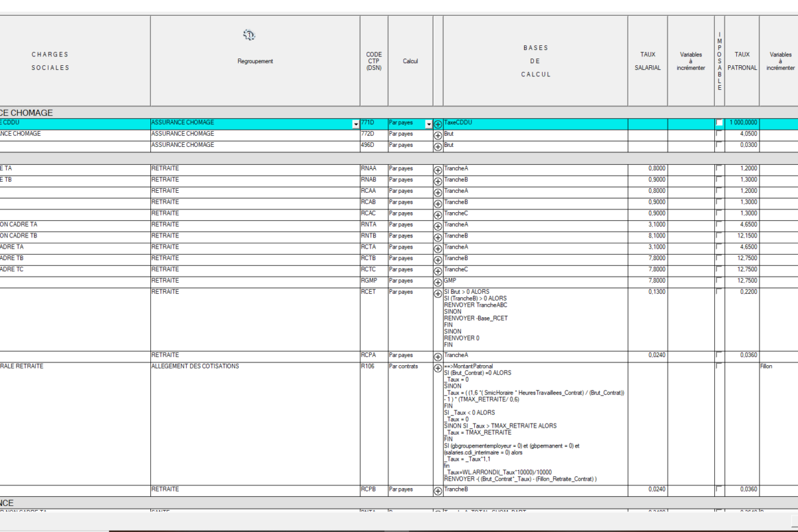The height and width of the screenshot is (532, 798).
Task: Click the gear icon above Regroupement header
Action: tap(249, 35)
